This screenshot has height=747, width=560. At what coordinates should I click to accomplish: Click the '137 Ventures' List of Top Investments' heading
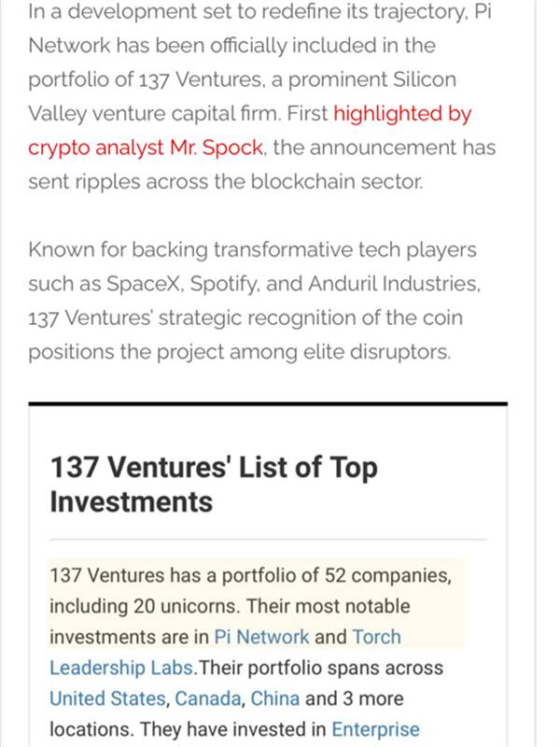pyautogui.click(x=214, y=485)
